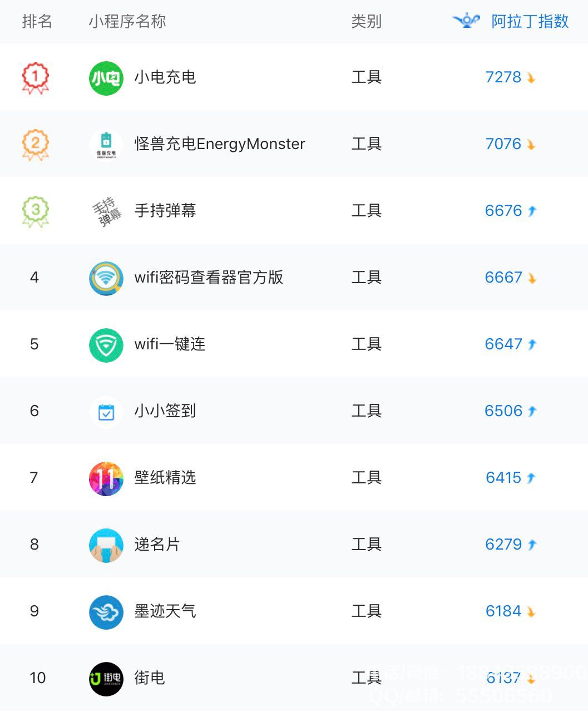
Task: Click the 类别 column header
Action: tap(366, 22)
